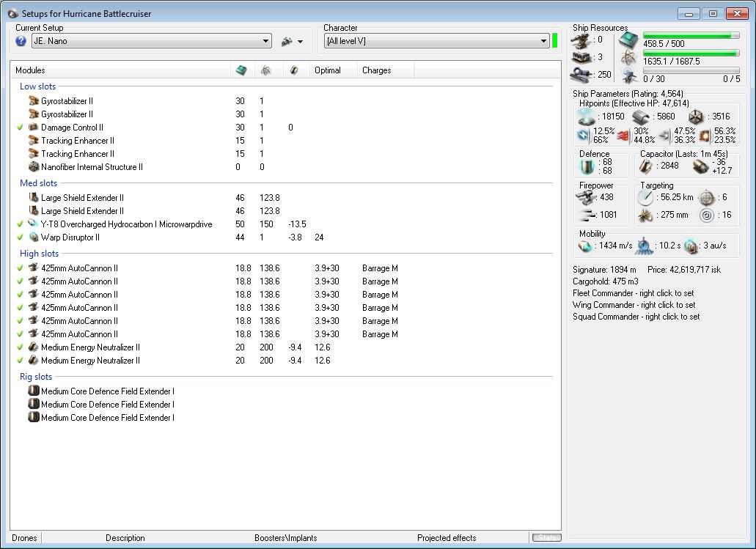Deactivate the Warp Disruptor II checkmark
The height and width of the screenshot is (549, 756).
click(21, 237)
